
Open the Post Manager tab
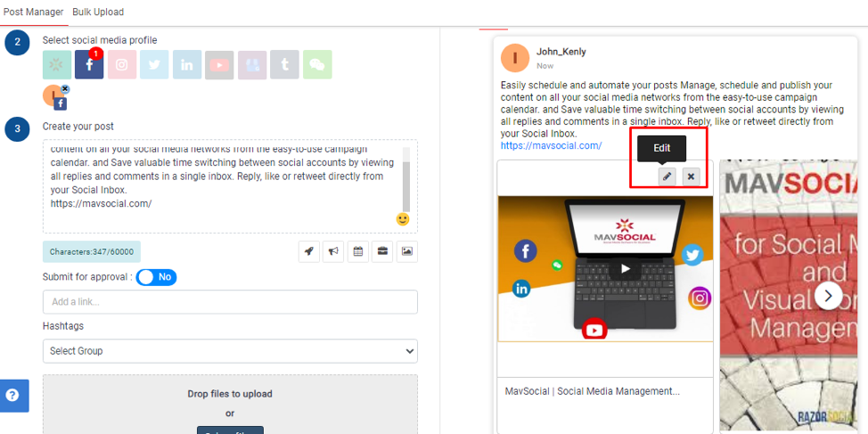pos(33,12)
